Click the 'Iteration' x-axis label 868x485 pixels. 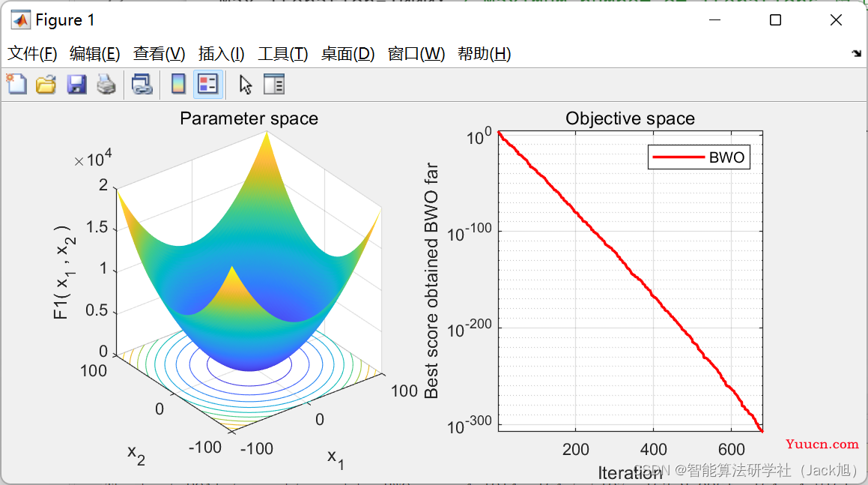coord(630,473)
